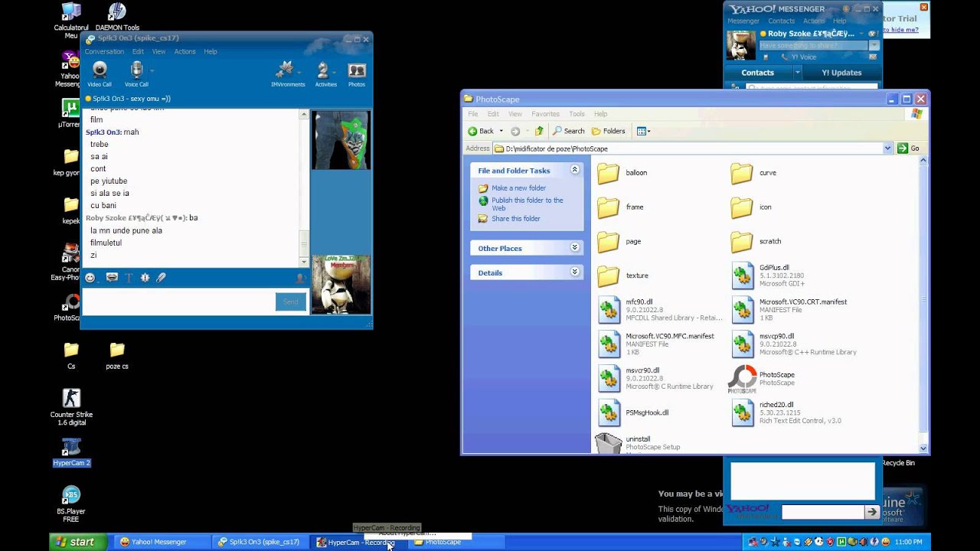980x551 pixels.
Task: Go Back in PhotoScape Explorer window
Action: point(481,131)
